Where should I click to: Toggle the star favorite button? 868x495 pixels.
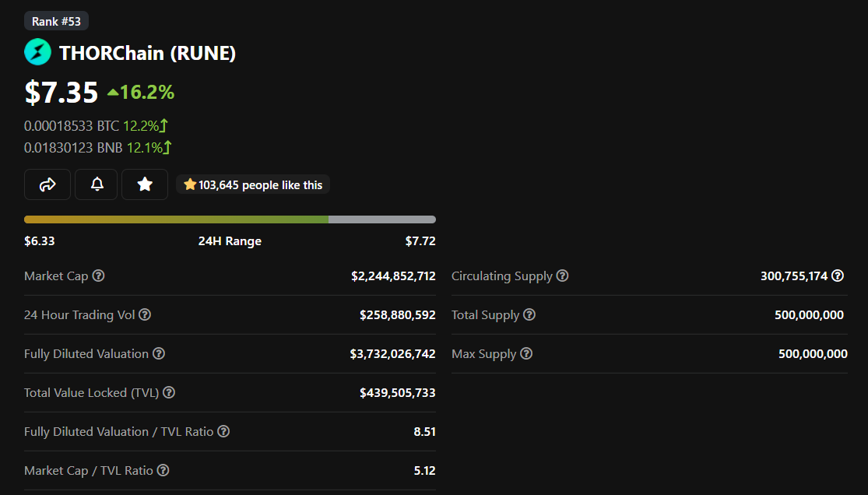(145, 184)
